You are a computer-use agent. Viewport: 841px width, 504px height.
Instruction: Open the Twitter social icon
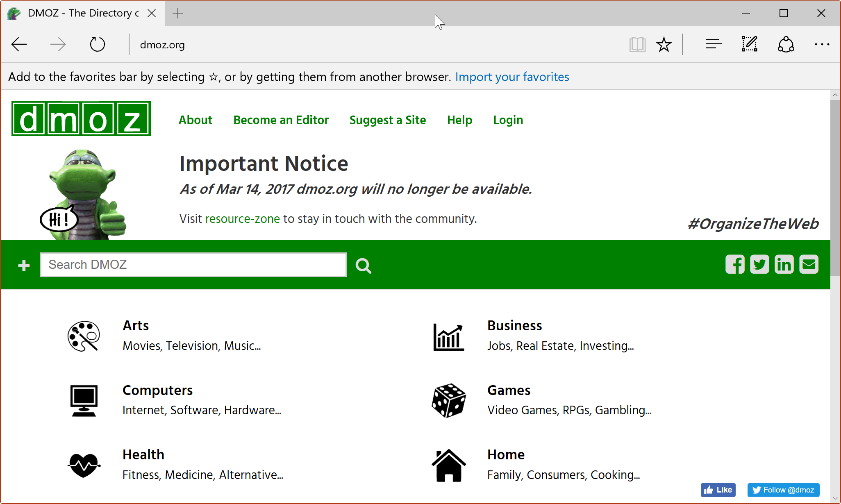click(759, 264)
